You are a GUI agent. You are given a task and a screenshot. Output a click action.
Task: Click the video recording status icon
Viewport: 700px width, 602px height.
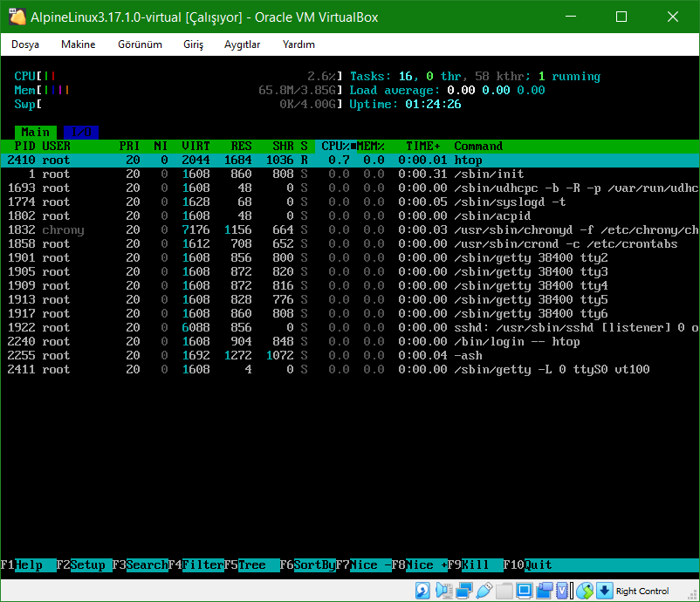[x=544, y=591]
